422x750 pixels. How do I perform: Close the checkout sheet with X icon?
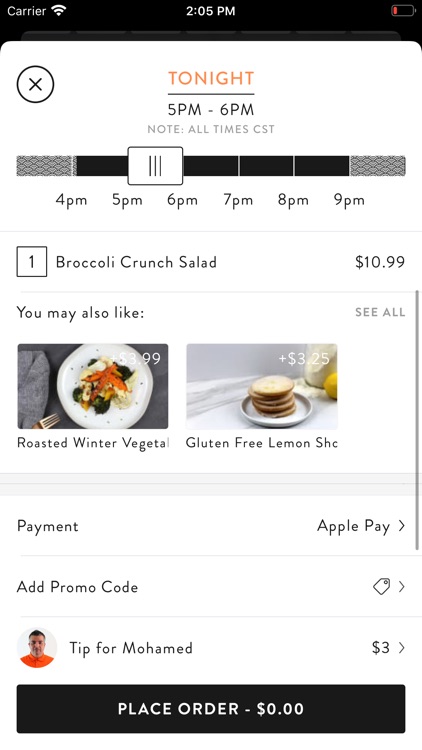35,84
